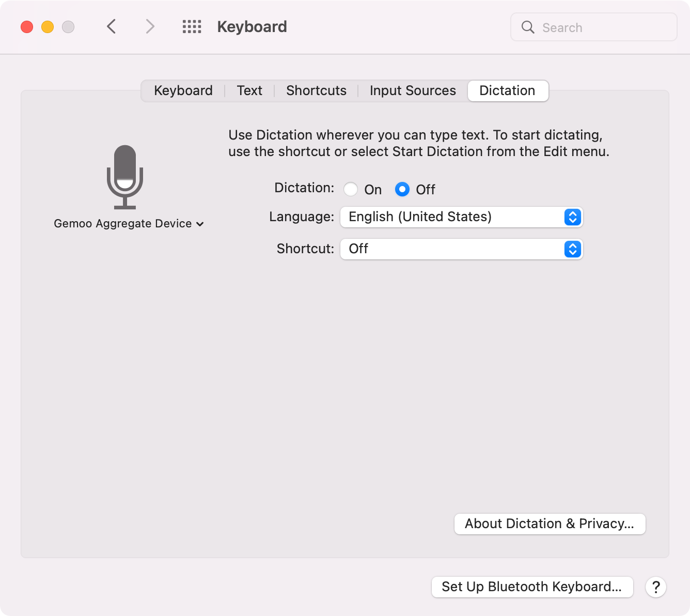The height and width of the screenshot is (616, 690).
Task: Switch to the Text tab
Action: (x=249, y=90)
